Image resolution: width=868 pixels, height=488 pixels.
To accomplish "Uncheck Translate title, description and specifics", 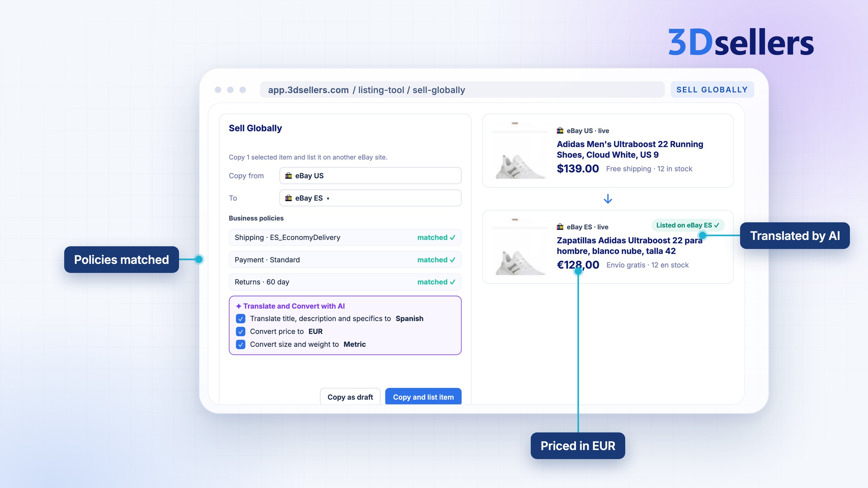I will pos(240,319).
